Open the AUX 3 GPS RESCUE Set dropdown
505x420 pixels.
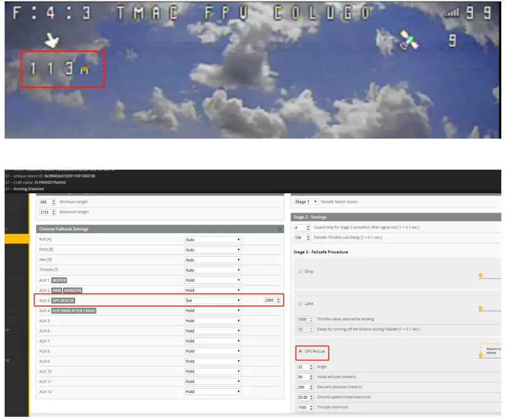tap(213, 300)
